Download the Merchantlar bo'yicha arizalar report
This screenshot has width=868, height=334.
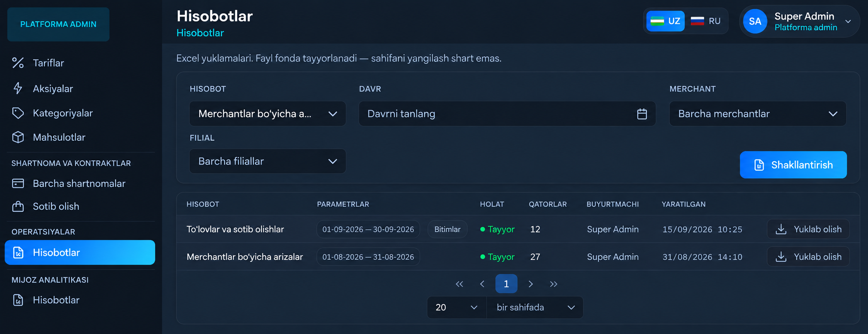coord(808,257)
